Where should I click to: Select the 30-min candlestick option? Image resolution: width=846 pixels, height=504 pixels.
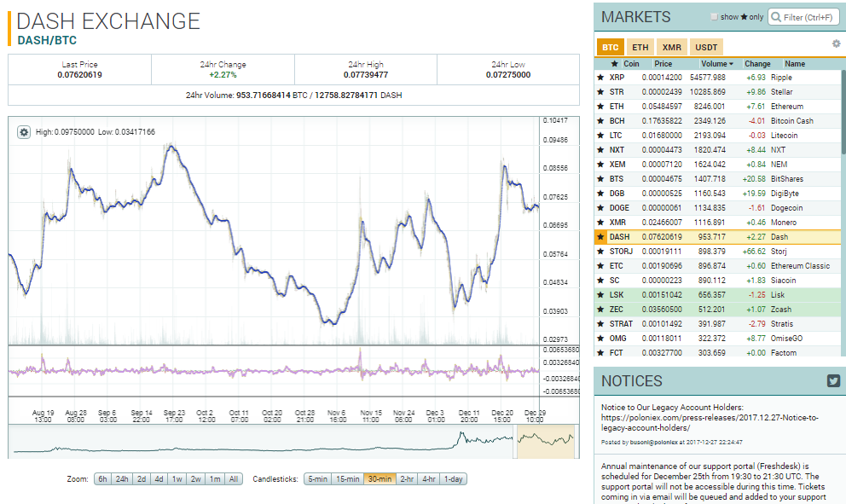click(x=380, y=479)
